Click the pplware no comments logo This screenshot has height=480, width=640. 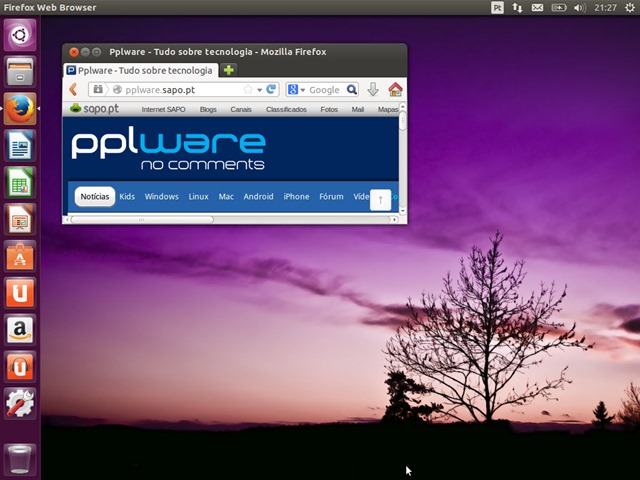click(168, 150)
